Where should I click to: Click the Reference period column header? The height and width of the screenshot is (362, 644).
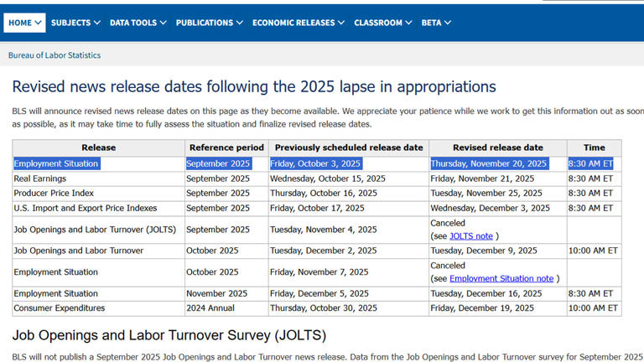[x=226, y=147]
